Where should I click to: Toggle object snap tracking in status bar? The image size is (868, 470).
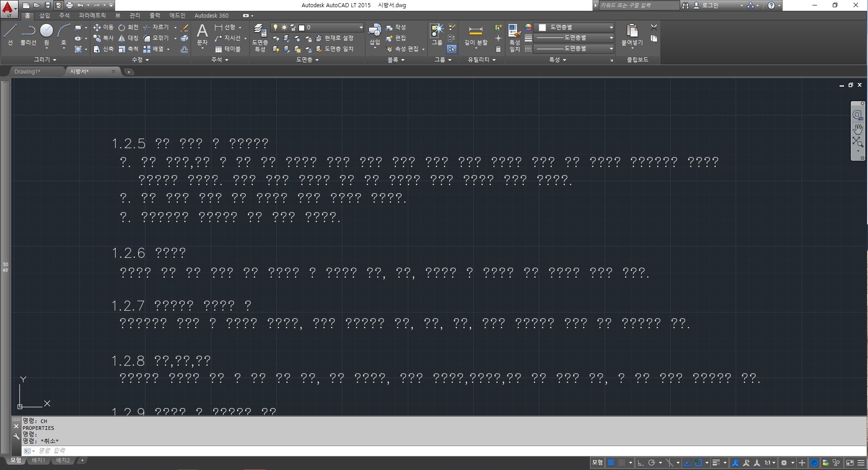687,462
